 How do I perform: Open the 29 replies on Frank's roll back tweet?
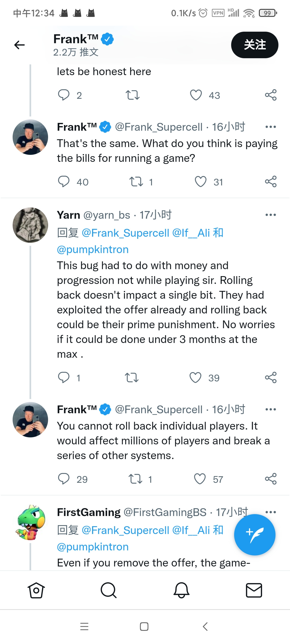pyautogui.click(x=64, y=479)
